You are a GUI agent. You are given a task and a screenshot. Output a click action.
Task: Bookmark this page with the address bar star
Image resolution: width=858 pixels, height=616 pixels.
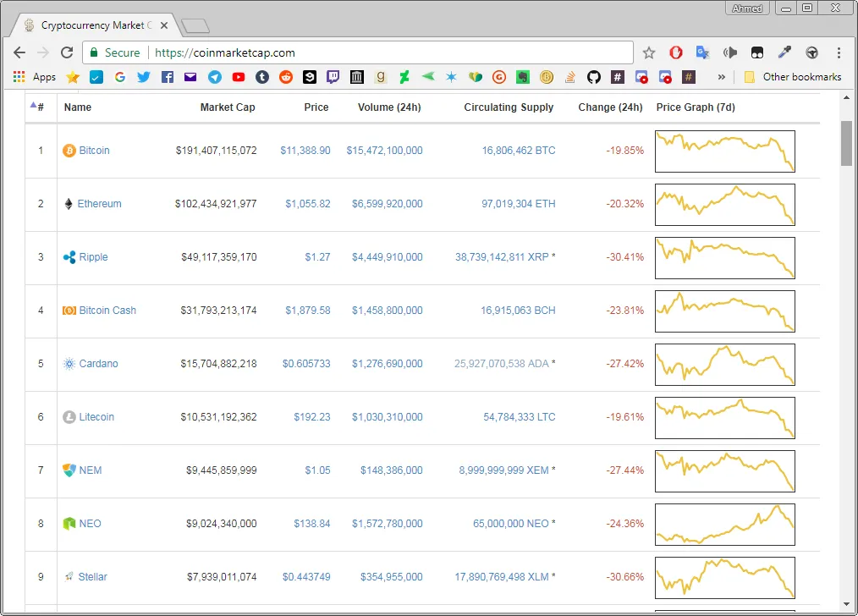(x=649, y=52)
